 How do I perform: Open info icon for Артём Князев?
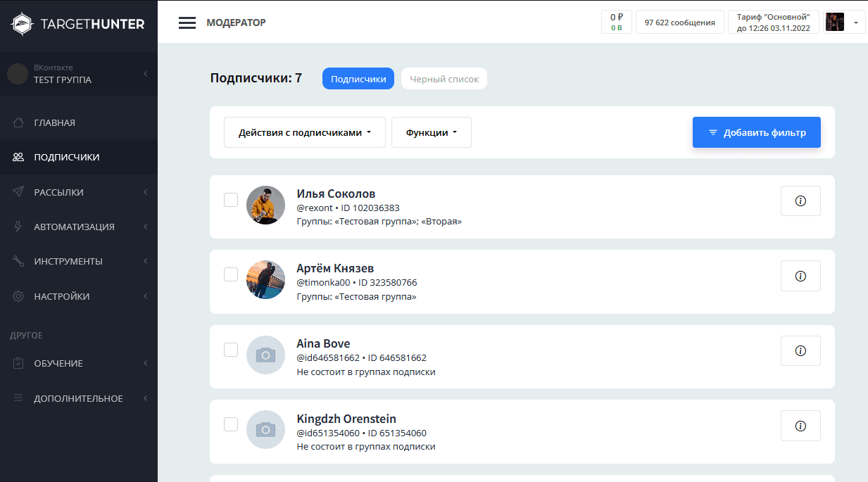(x=800, y=276)
